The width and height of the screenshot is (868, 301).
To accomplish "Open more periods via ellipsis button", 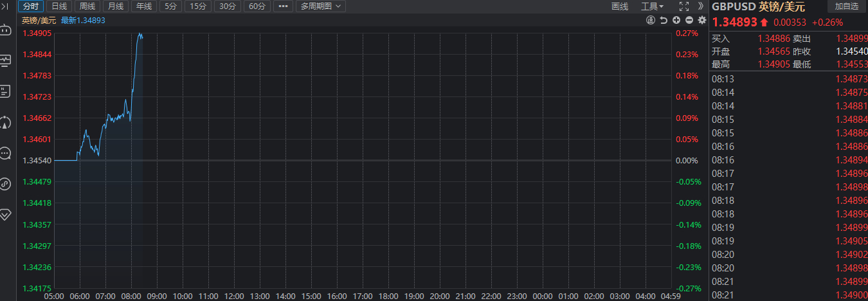I will [283, 6].
